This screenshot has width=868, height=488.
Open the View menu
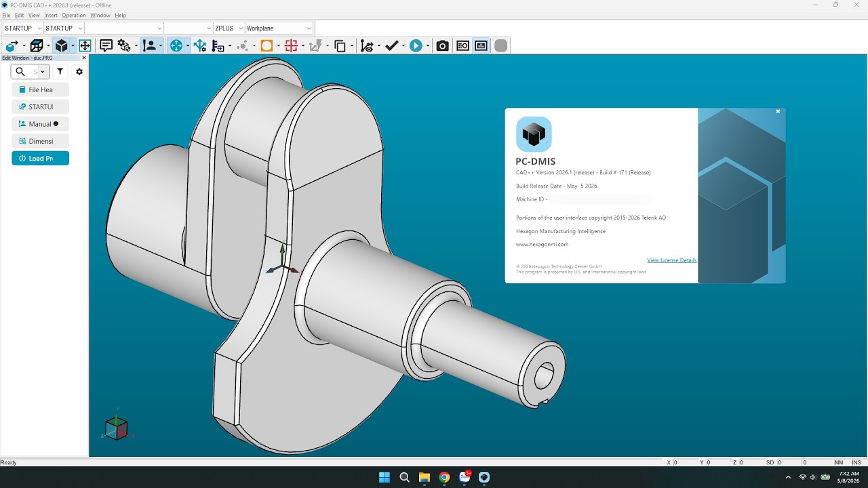34,15
